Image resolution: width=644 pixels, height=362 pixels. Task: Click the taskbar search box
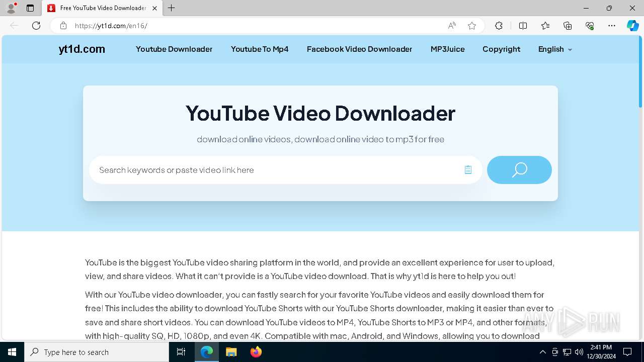[x=97, y=352]
